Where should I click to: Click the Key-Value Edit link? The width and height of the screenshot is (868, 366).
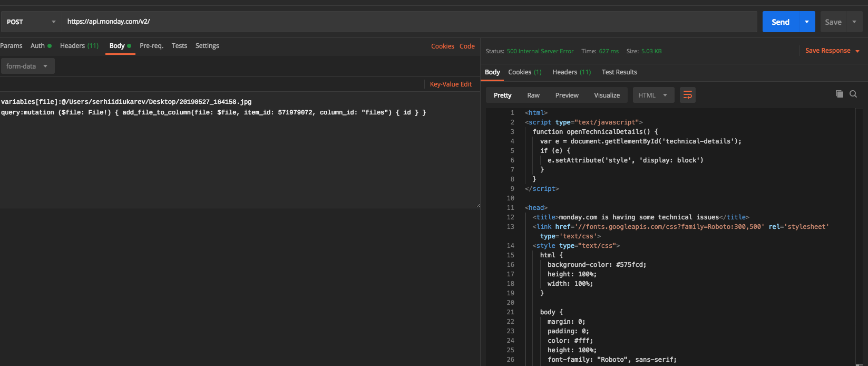[x=451, y=84]
